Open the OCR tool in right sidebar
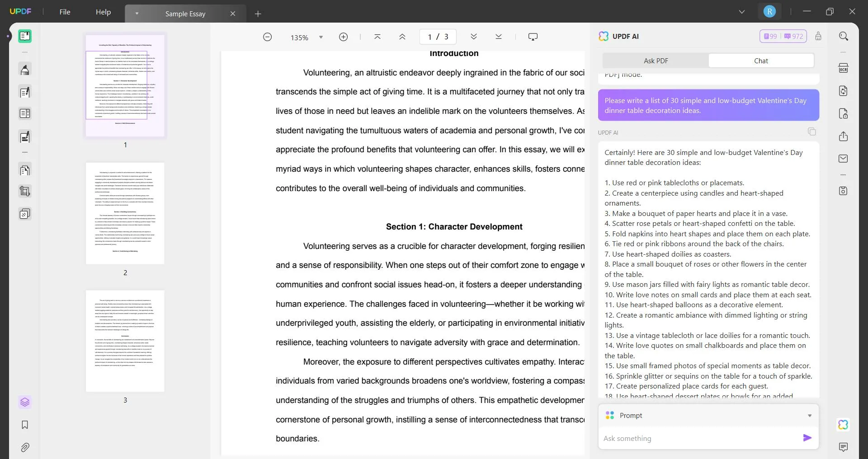 click(x=843, y=68)
